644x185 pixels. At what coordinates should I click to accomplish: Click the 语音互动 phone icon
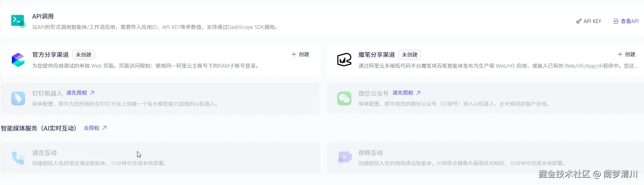[18, 158]
